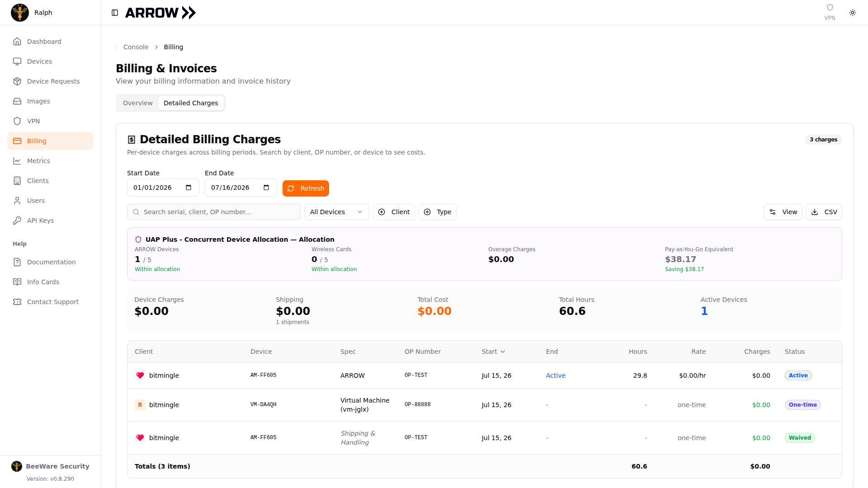Select the Detailed Charges tab
Viewport: 868px width, 488px height.
pos(191,103)
